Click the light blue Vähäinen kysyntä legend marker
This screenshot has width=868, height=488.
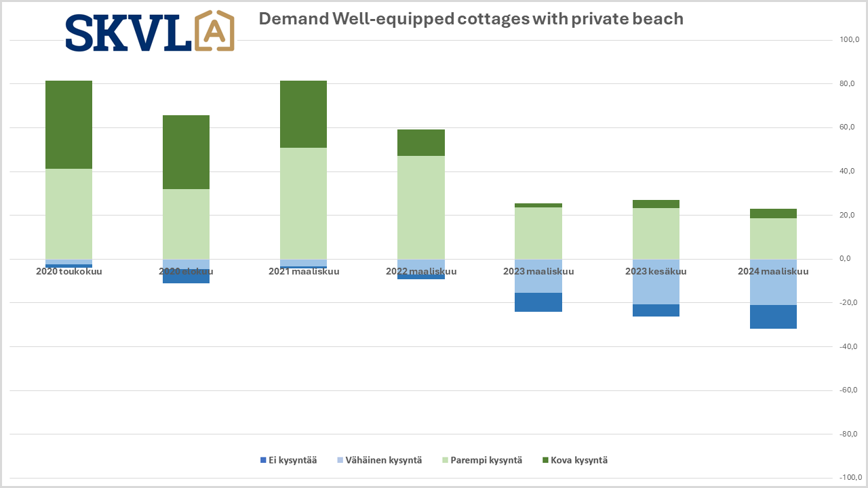point(340,460)
